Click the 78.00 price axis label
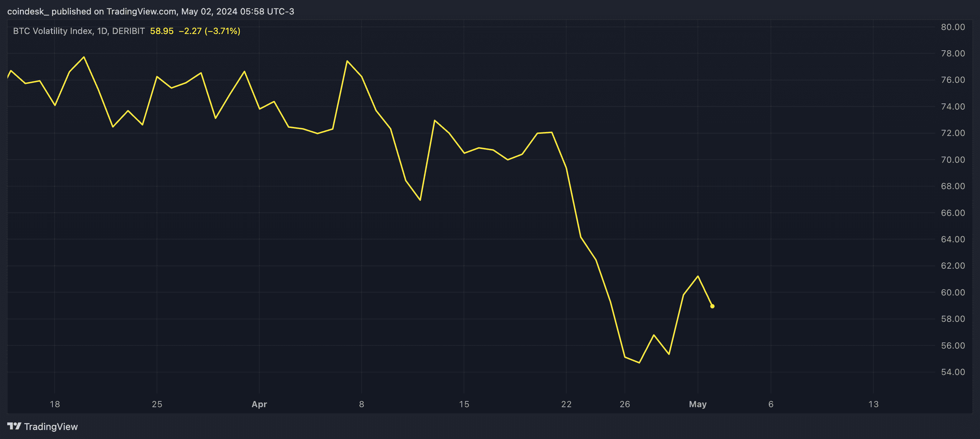This screenshot has width=980, height=439. [x=953, y=54]
